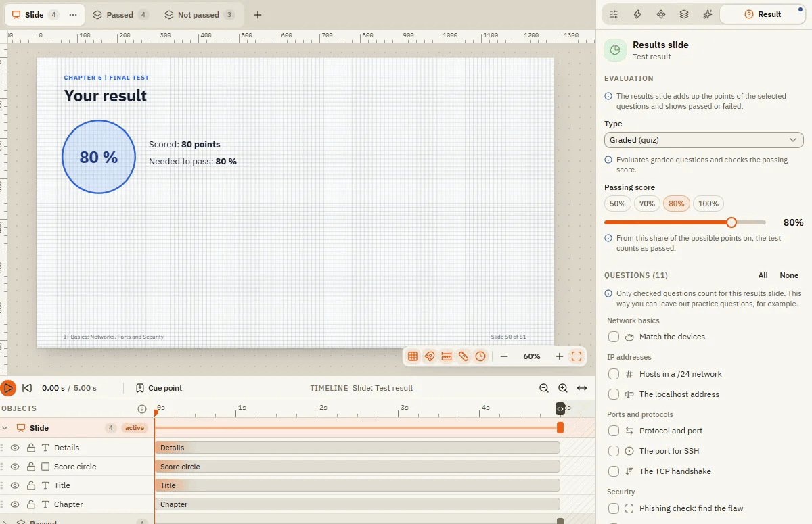Hide the Score circle object

tap(15, 467)
